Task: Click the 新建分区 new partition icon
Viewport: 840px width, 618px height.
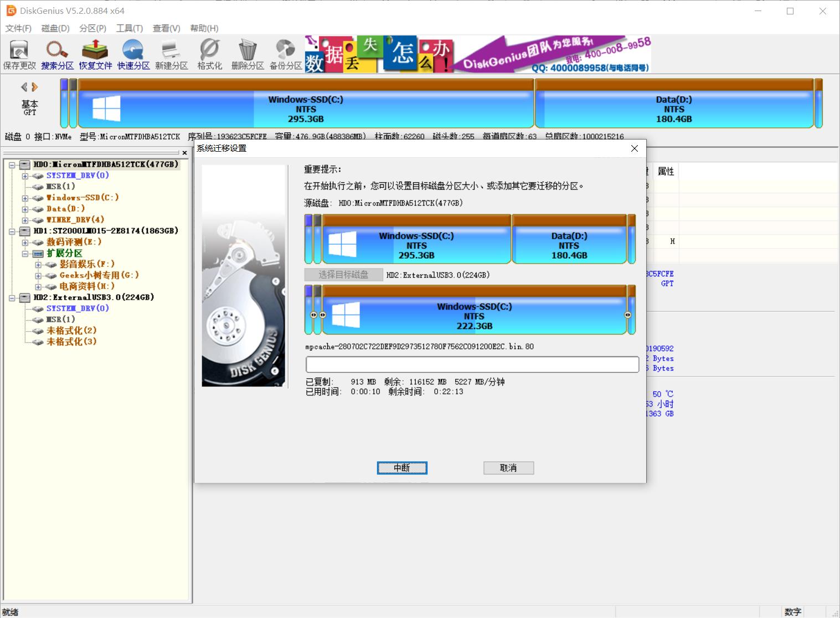Action: (x=171, y=55)
